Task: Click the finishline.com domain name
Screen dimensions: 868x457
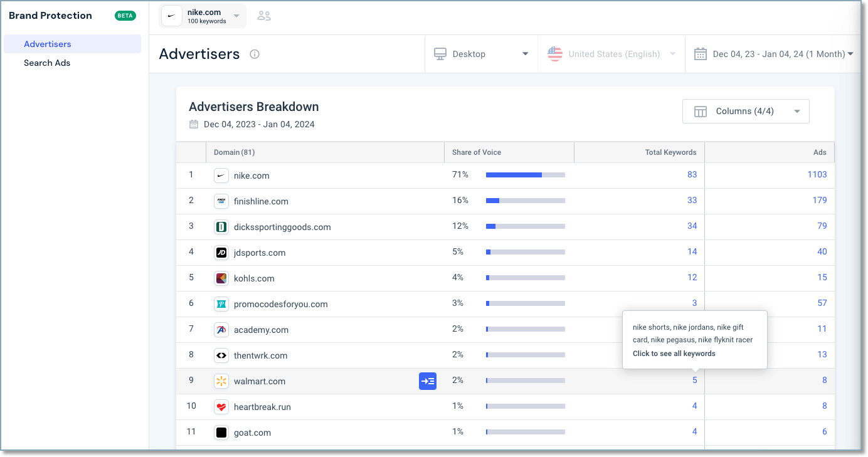Action: [261, 201]
